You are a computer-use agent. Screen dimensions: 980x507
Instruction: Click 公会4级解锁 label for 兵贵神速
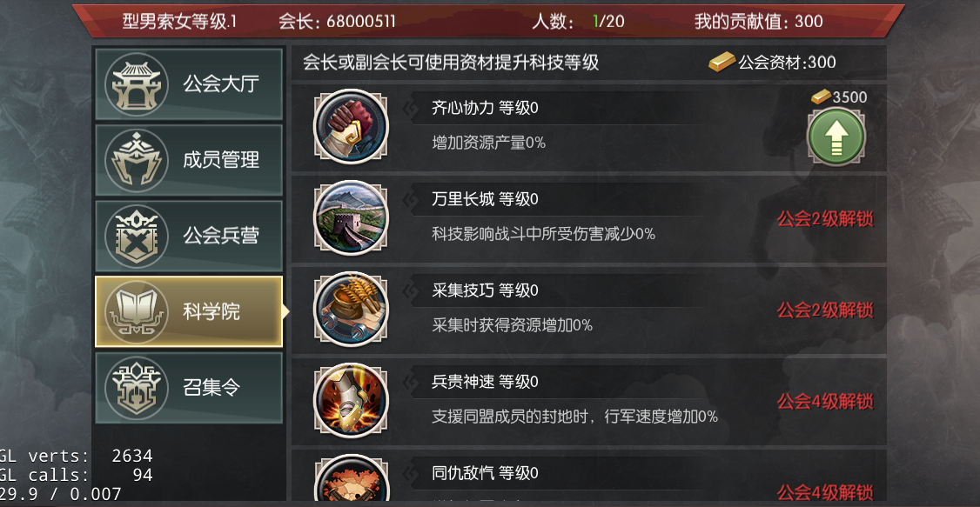click(x=825, y=402)
